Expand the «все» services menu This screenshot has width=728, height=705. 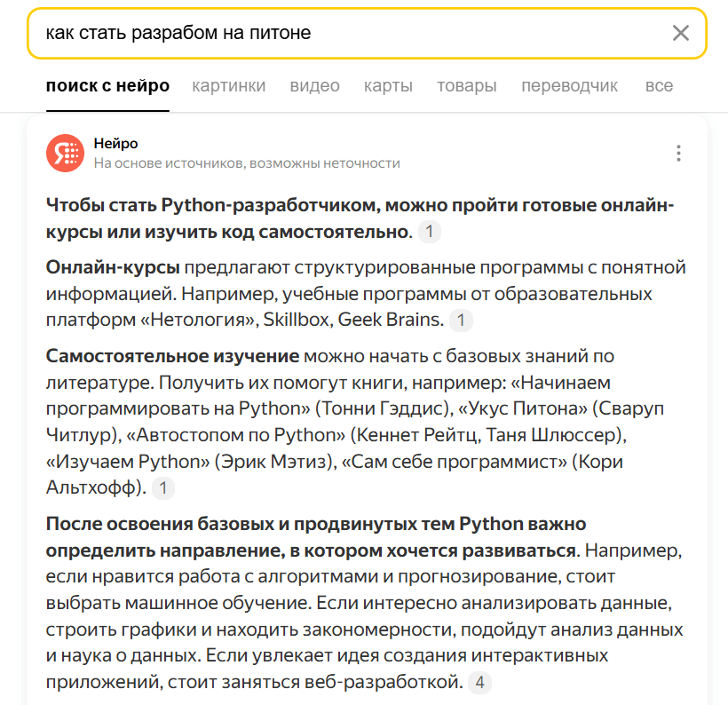[659, 86]
